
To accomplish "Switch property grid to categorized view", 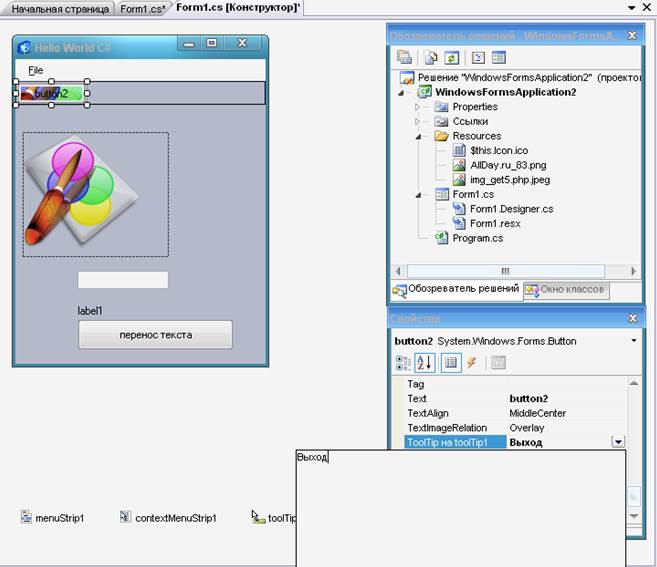I will (403, 363).
